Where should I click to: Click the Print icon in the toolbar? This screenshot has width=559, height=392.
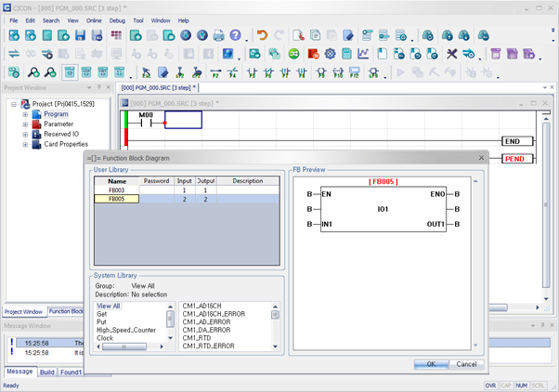[219, 35]
